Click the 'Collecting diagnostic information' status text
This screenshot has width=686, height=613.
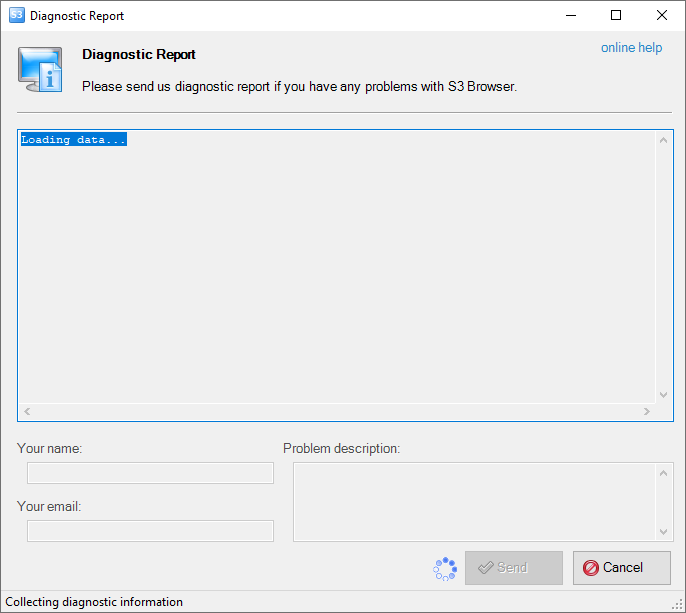coord(94,602)
